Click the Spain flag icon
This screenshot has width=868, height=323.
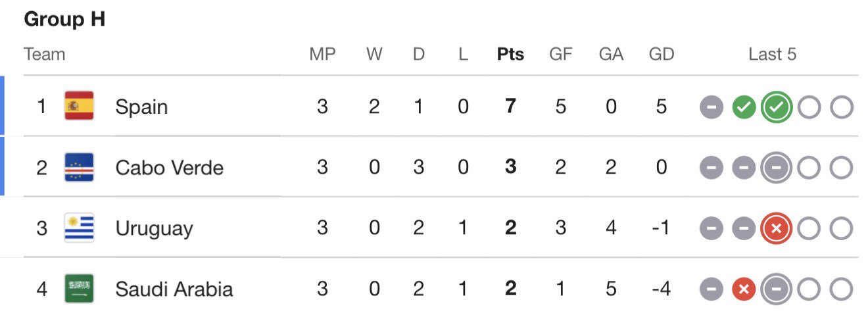pyautogui.click(x=79, y=106)
